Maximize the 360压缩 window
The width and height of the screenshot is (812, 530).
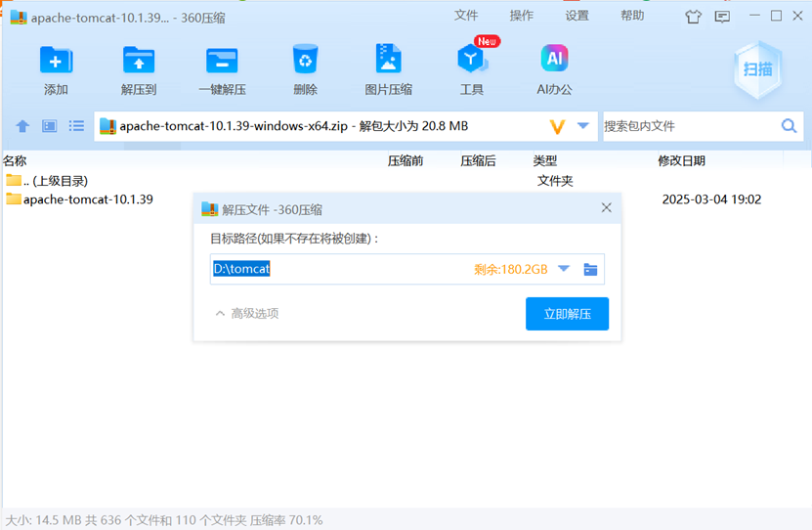pyautogui.click(x=776, y=16)
